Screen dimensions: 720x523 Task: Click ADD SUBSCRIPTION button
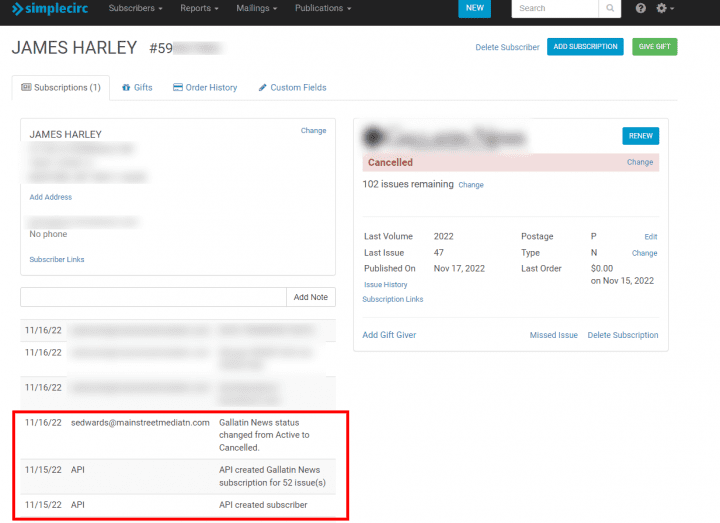point(585,47)
